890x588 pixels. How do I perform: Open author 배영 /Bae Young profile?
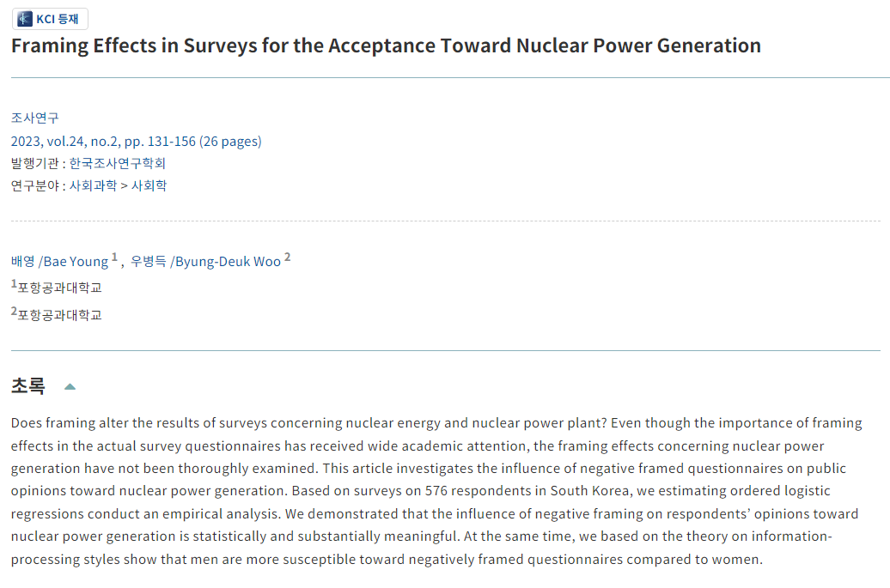click(59, 262)
